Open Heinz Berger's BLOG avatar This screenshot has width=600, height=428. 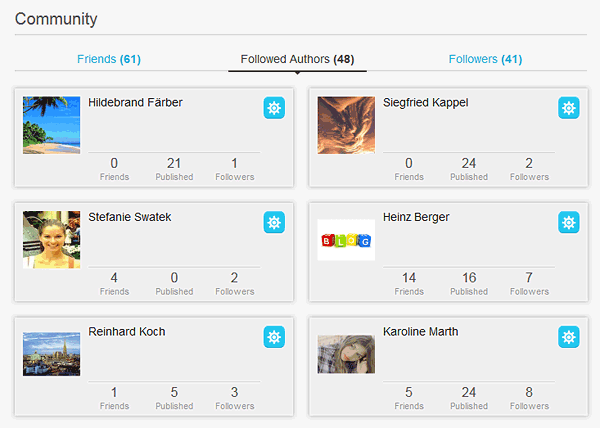[x=346, y=240]
